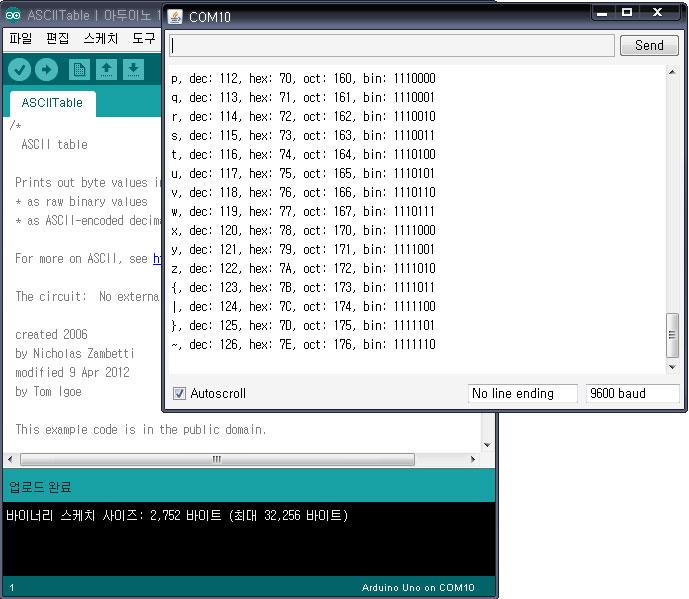Viewport: 689px width, 599px height.
Task: Click serial monitor scroll down arrow
Action: coord(672,367)
